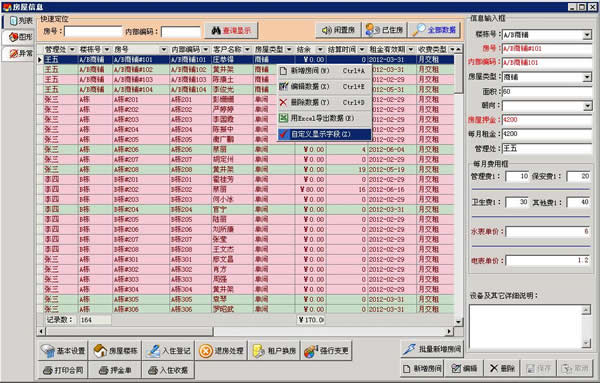Screen dimensions: 600x383
Task: Open the 租金有效期 column filter dropdown
Action: pos(411,50)
